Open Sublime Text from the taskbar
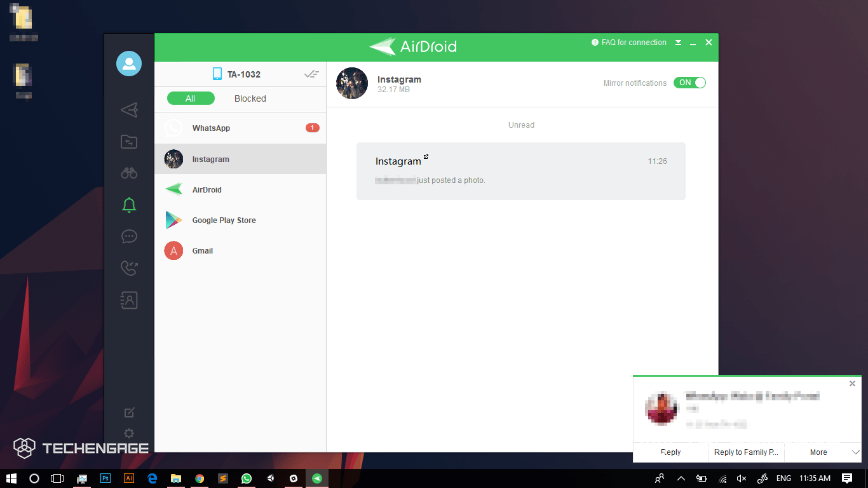The image size is (868, 488). pos(223,478)
